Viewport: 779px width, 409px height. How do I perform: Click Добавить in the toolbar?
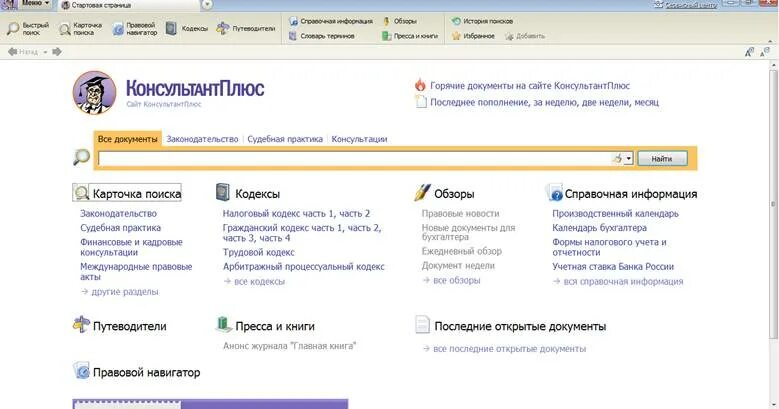point(525,36)
